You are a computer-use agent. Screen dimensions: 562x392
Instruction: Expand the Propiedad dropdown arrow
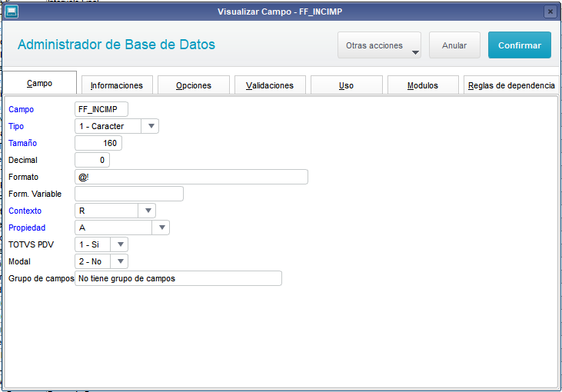click(161, 228)
